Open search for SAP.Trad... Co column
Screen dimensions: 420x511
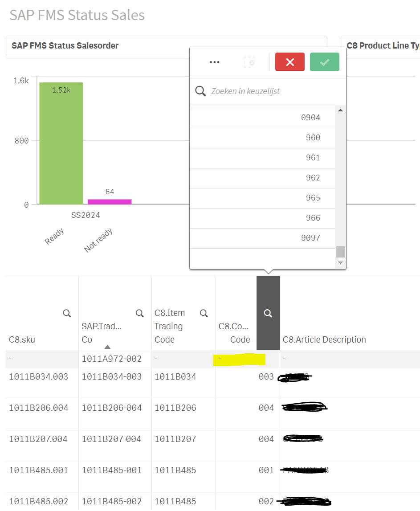coord(140,314)
